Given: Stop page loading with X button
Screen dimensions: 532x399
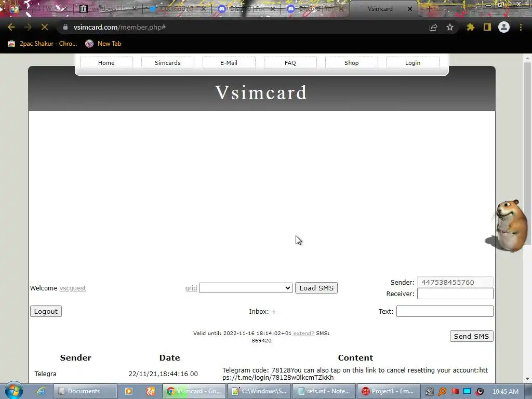Looking at the screenshot, I should [x=45, y=27].
